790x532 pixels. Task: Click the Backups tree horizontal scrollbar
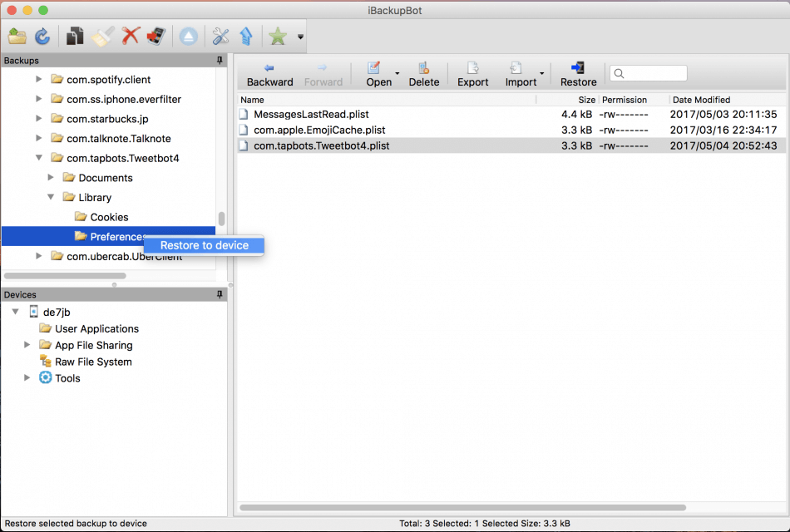pyautogui.click(x=65, y=276)
